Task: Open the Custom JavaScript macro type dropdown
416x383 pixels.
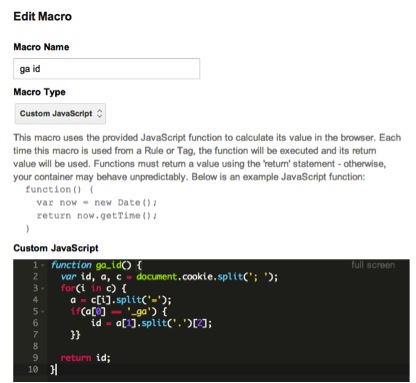Action: 60,114
